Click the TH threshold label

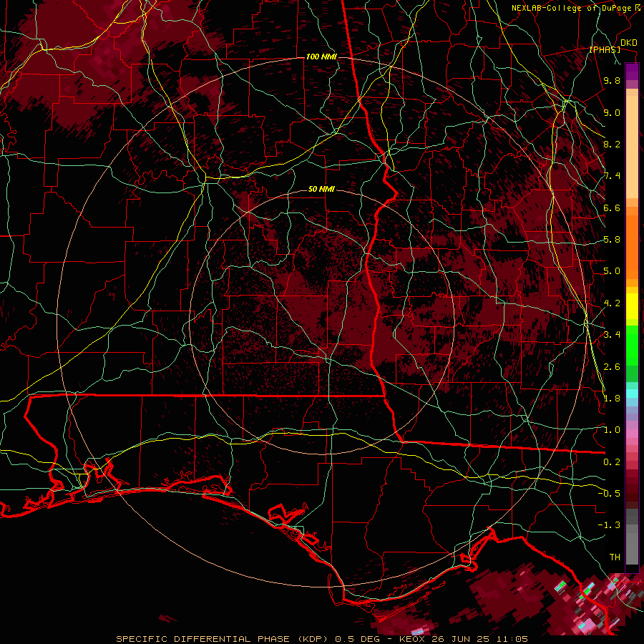click(x=615, y=557)
